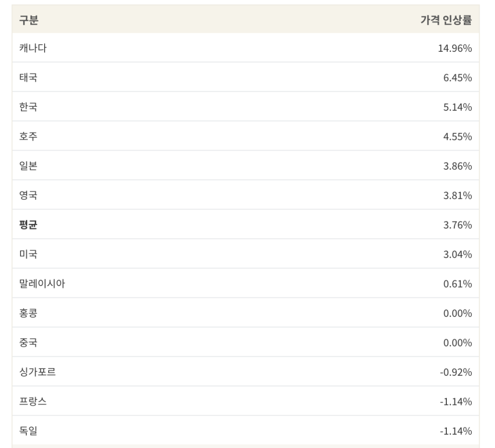This screenshot has width=495, height=448.
Task: Click the 3.76% average value
Action: 458,225
